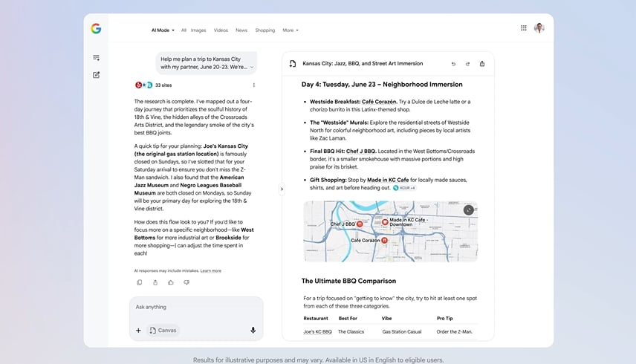Give the response a thumbs down
This screenshot has height=364, width=636.
point(186,282)
